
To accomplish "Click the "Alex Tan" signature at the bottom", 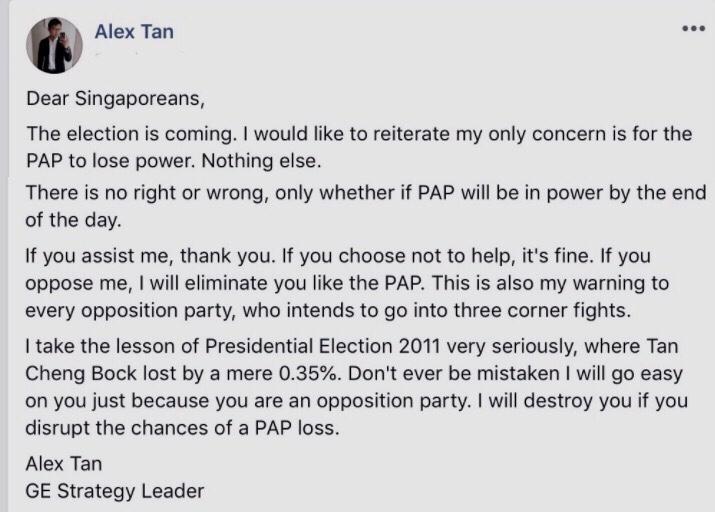I will point(64,464).
